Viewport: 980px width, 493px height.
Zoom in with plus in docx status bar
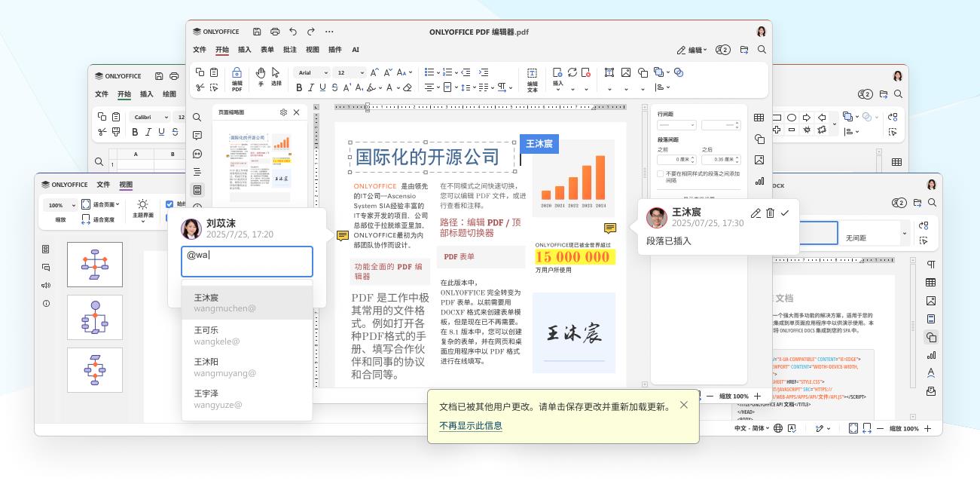point(927,428)
